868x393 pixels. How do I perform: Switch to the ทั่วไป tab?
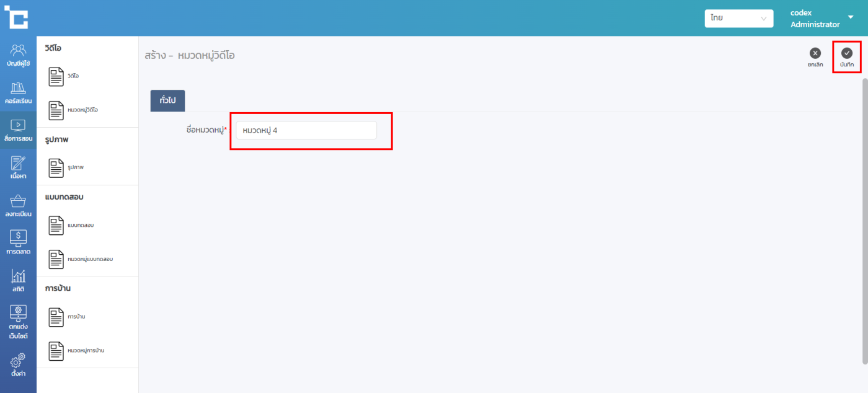167,100
